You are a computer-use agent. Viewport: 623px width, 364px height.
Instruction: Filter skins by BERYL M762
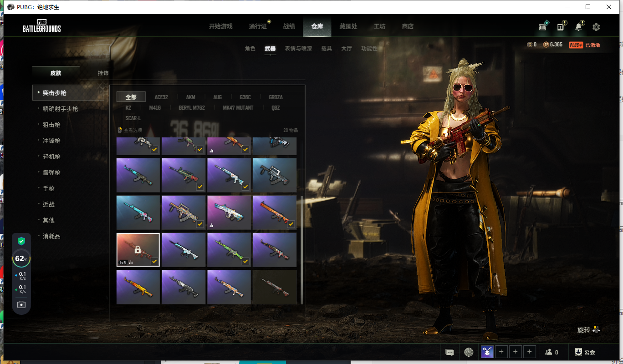click(192, 108)
